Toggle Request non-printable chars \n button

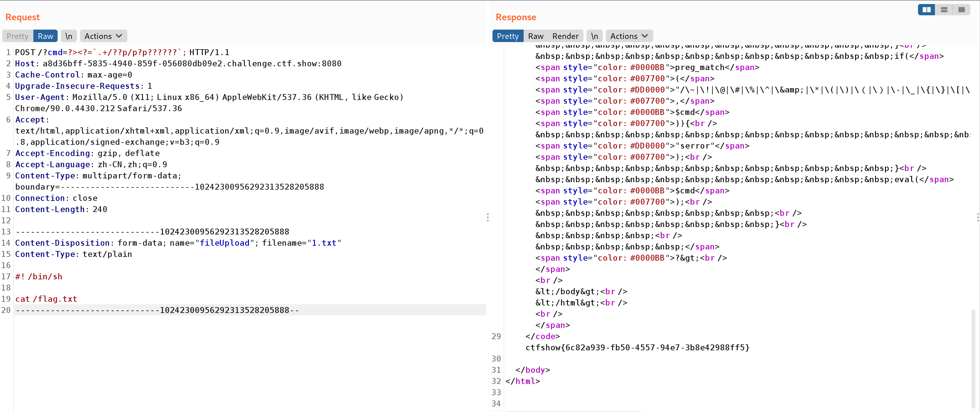(69, 36)
